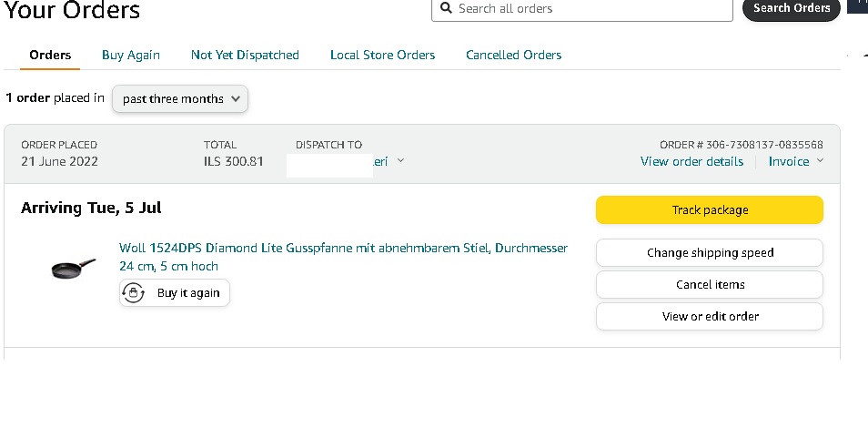Open the Woll 1524DPS Diamond Lite product link

coord(343,249)
